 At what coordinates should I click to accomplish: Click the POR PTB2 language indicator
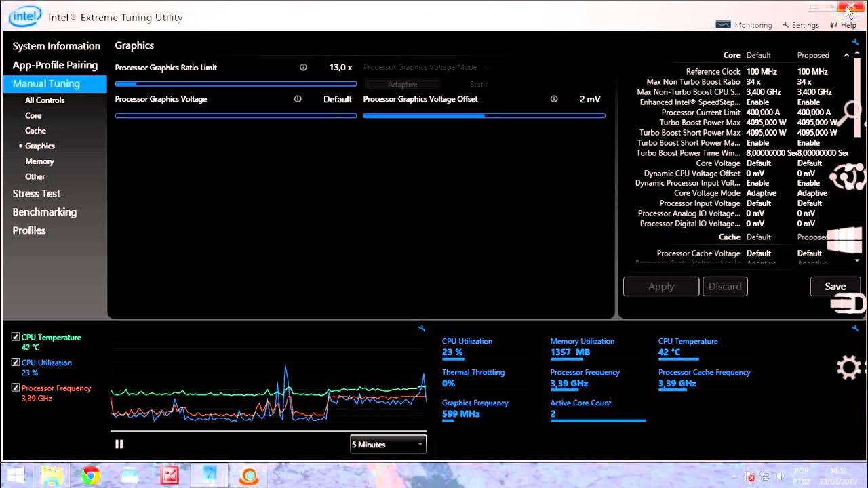pos(802,476)
